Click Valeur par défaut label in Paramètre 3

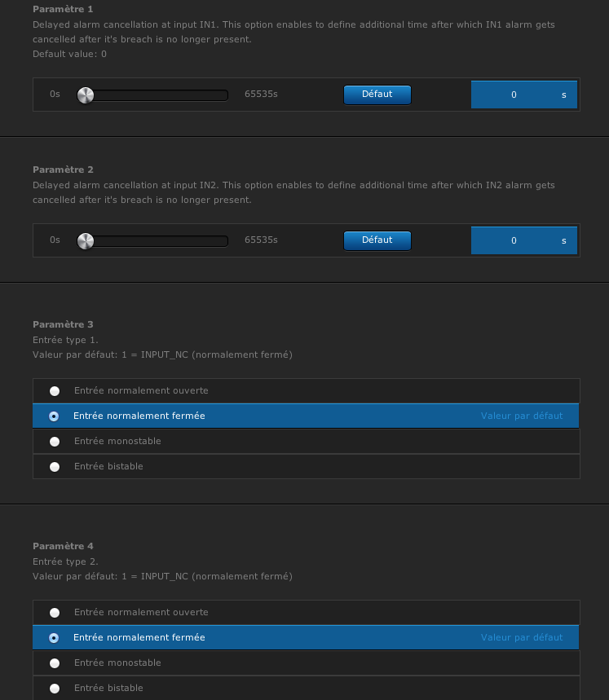522,416
